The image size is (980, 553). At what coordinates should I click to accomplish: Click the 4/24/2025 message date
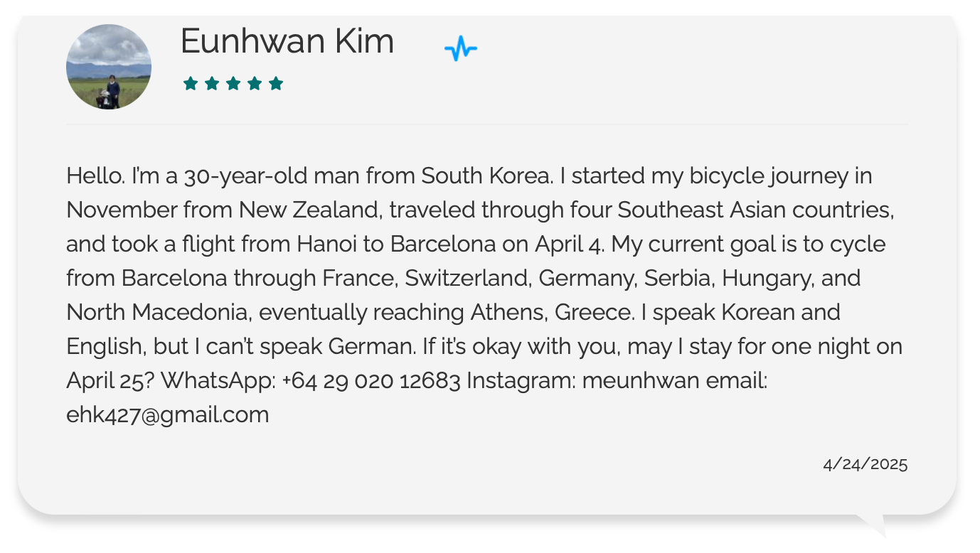(865, 465)
